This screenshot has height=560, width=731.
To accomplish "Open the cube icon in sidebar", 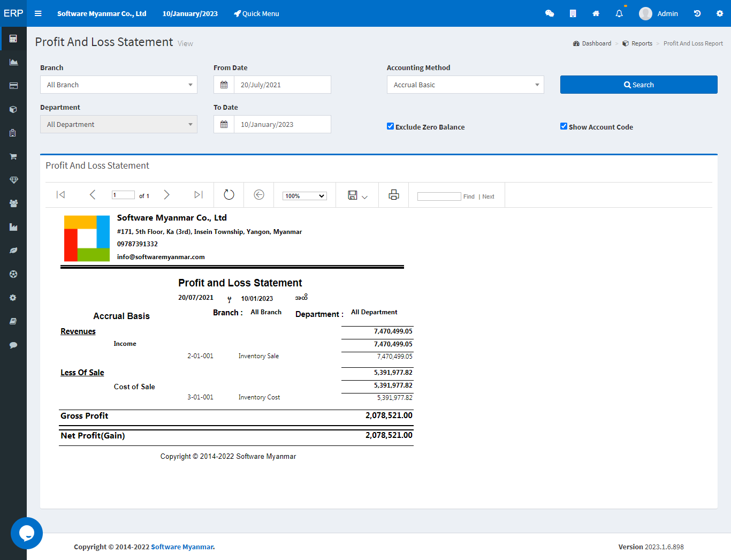I will [13, 109].
